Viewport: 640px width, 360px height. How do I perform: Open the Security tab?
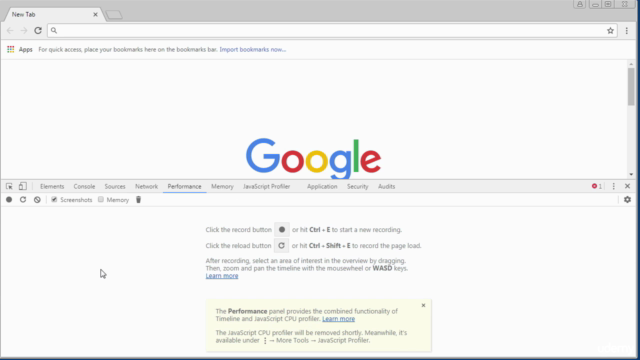tap(358, 187)
